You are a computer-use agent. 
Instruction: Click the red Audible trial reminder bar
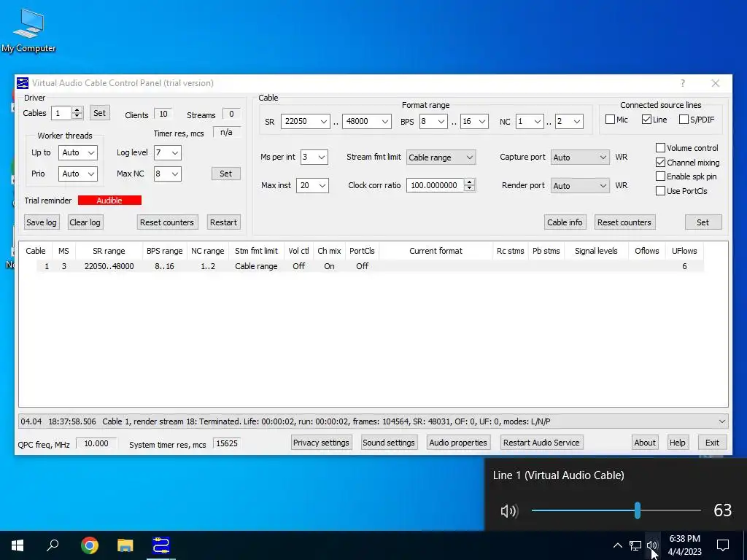point(109,201)
